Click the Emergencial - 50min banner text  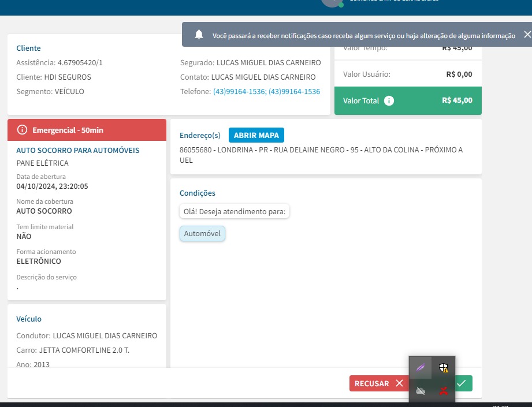click(x=68, y=130)
